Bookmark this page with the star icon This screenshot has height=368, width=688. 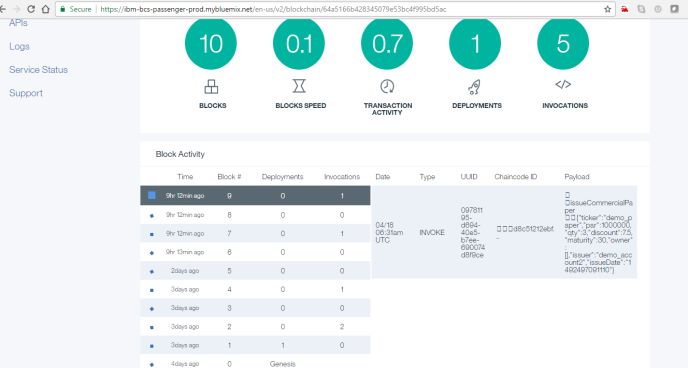coord(608,9)
